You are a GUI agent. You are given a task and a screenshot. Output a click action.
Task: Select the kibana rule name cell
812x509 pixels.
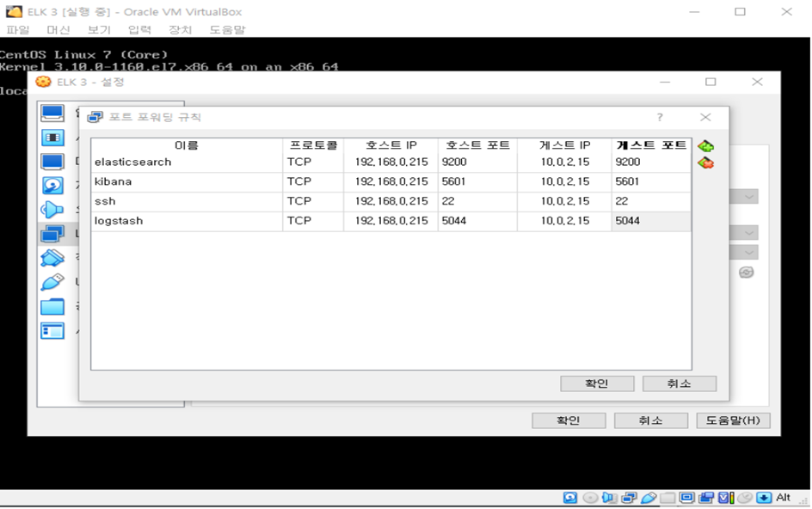pyautogui.click(x=187, y=181)
